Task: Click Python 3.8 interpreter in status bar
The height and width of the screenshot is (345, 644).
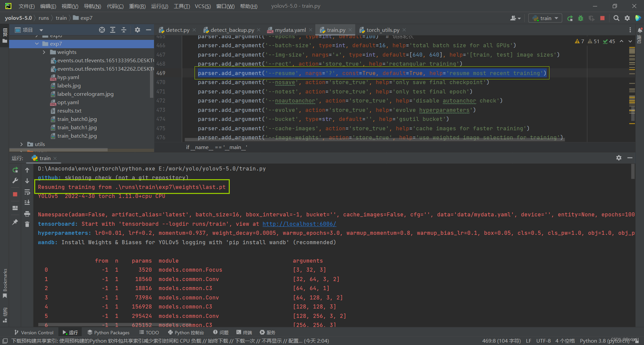Action: pos(604,341)
